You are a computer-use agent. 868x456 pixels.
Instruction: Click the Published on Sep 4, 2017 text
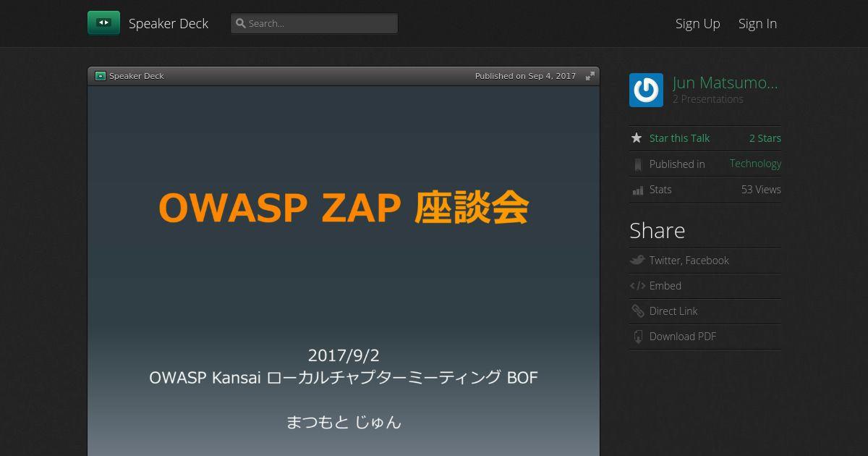[525, 76]
